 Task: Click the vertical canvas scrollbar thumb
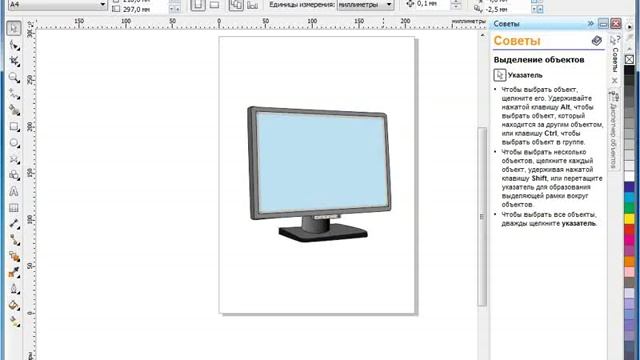pos(482,216)
